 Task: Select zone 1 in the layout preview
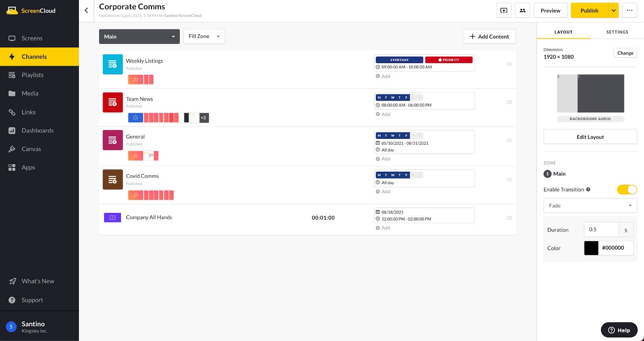click(601, 93)
